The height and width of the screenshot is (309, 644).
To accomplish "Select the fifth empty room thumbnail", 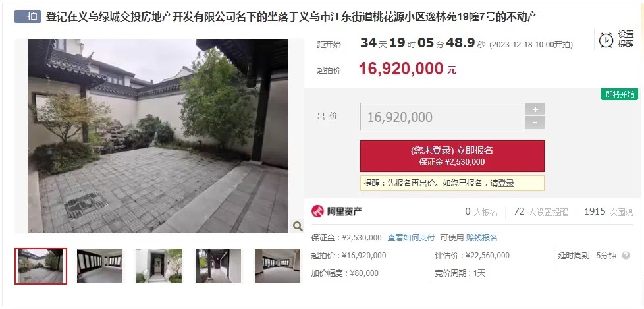I will pos(277,266).
